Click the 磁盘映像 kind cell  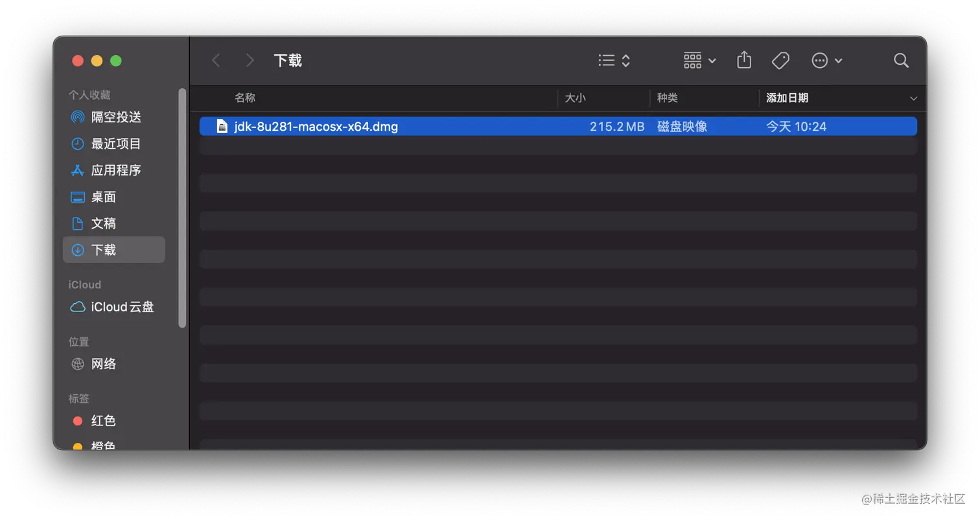tap(682, 126)
